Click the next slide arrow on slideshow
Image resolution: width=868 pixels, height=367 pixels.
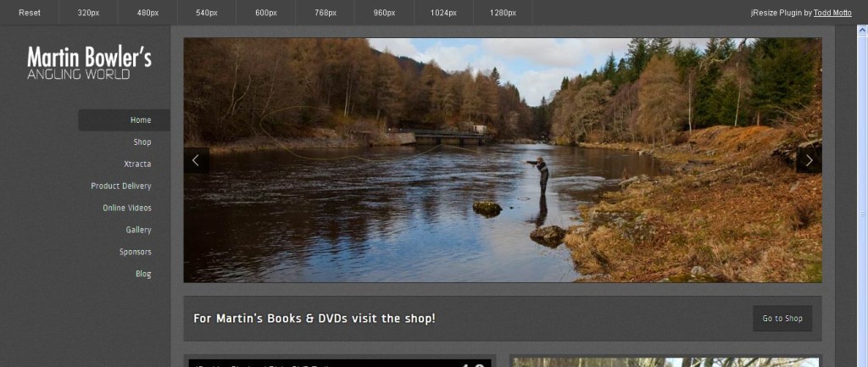click(809, 159)
